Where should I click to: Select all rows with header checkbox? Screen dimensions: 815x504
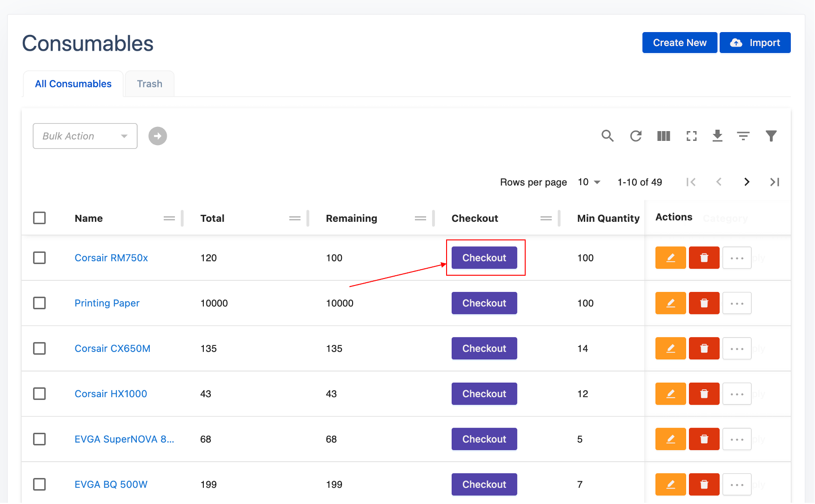click(40, 218)
